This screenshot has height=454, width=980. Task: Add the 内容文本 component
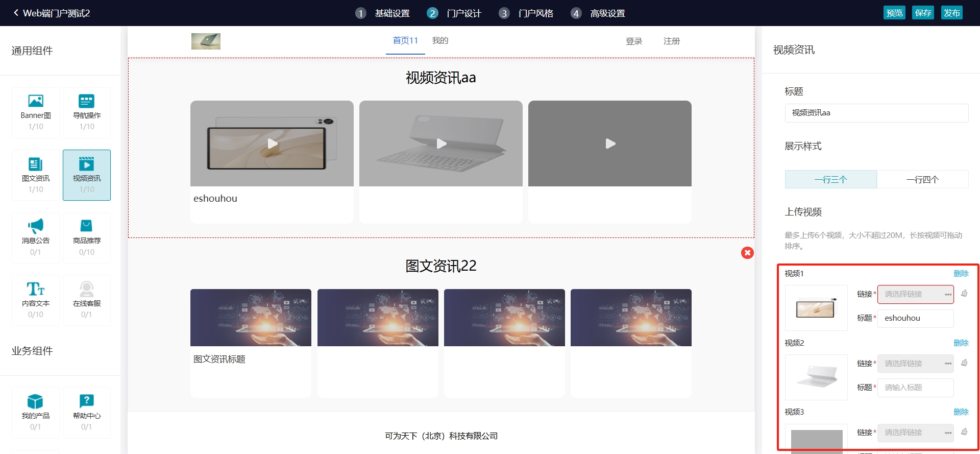(x=36, y=301)
